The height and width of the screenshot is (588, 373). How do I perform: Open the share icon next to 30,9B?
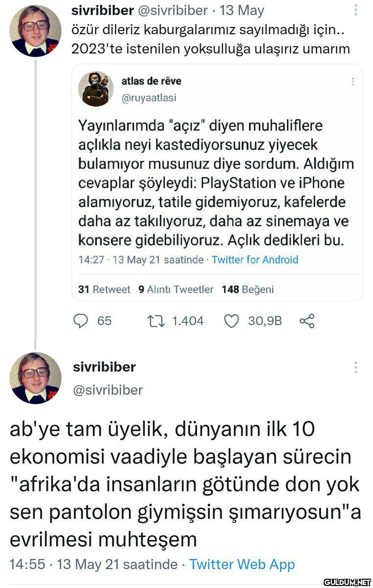tap(306, 321)
